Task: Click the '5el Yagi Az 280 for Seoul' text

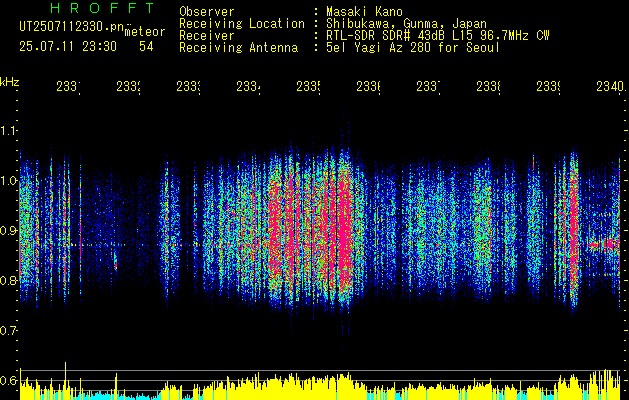Action: click(413, 48)
